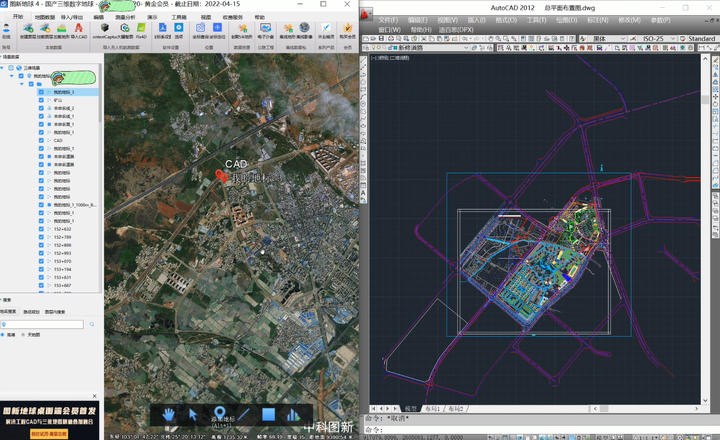720x440 pixels.
Task: Uncheck the 矿山 layer checkbox
Action: [x=41, y=101]
